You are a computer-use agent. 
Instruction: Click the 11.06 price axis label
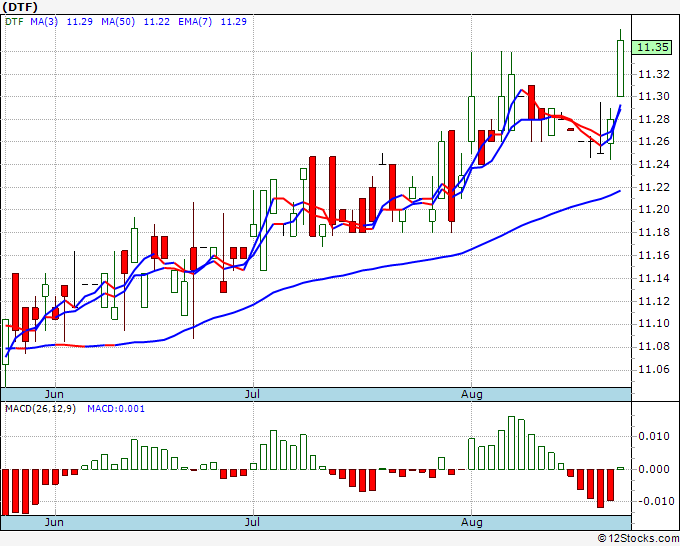[654, 369]
